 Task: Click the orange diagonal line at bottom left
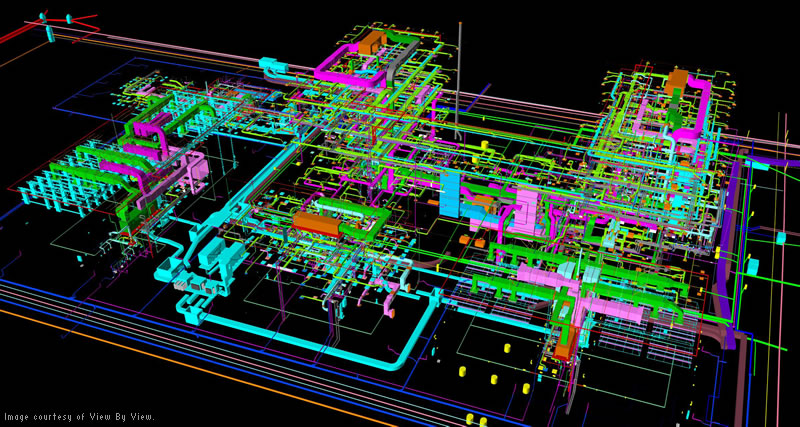pos(199,367)
